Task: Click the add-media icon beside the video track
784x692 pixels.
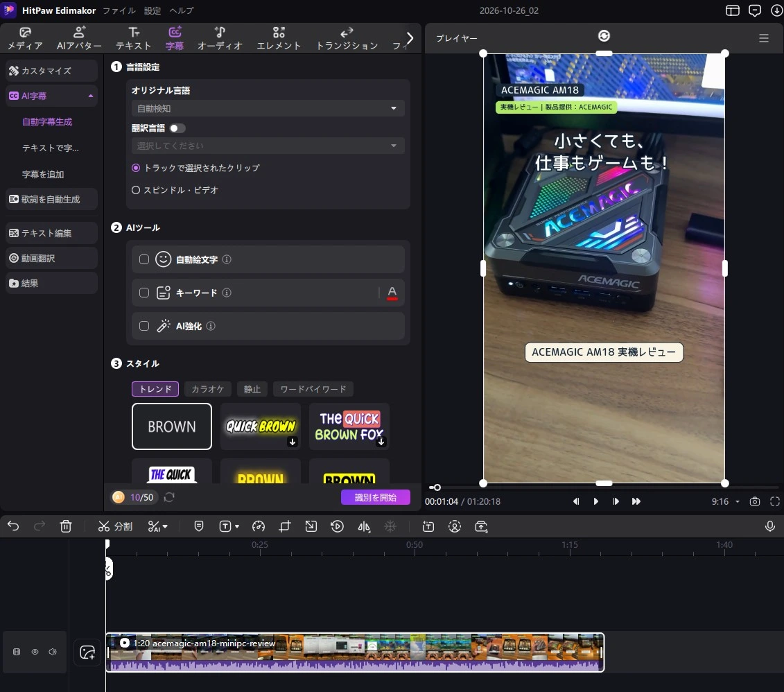Action: 87,652
